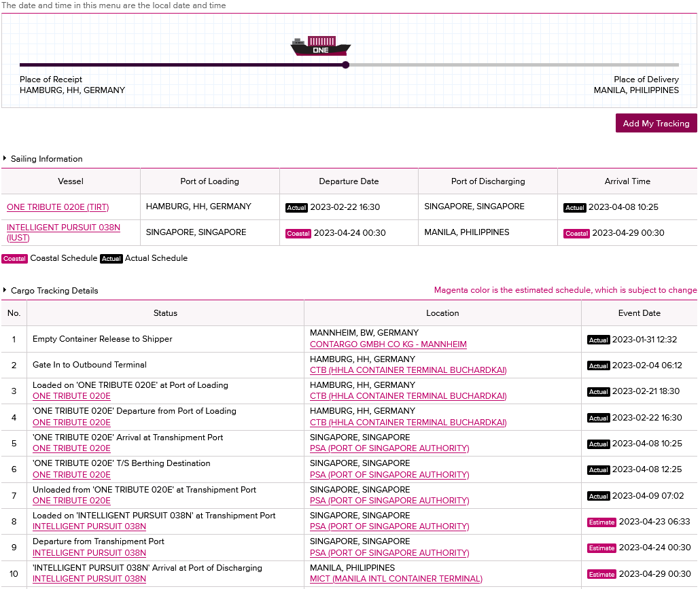Click the ONE TRIBUTE 020E link under 'Loaded on' status
700x589 pixels.
tap(71, 396)
